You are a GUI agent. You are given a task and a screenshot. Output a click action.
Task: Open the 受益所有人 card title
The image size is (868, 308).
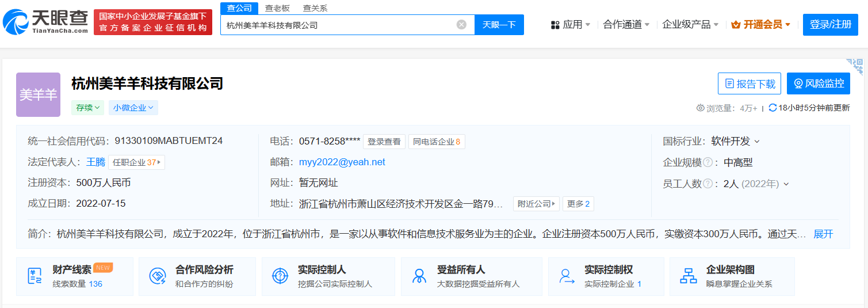coord(461,269)
